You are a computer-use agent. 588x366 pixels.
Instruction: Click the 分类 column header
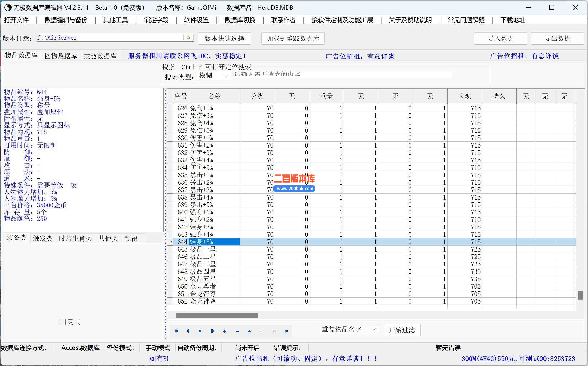click(257, 96)
